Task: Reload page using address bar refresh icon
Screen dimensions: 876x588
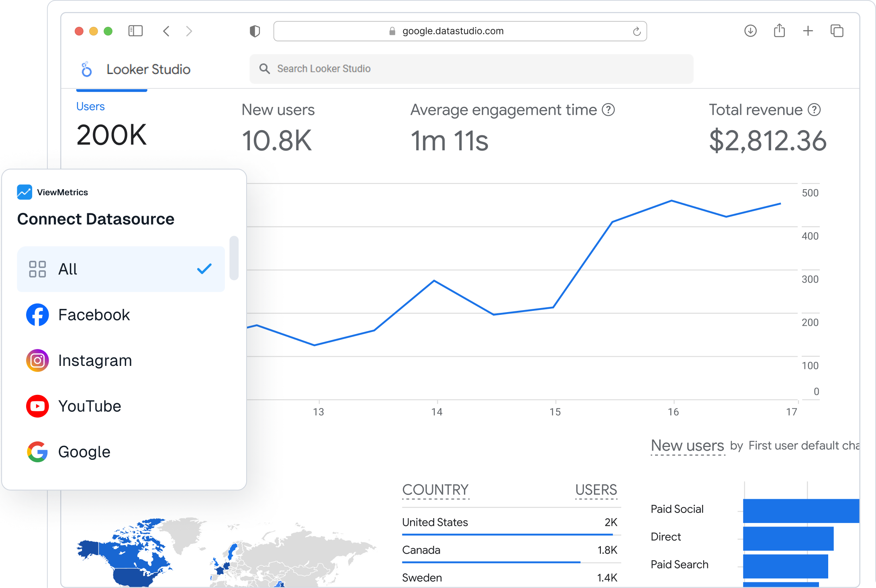Action: 637,31
